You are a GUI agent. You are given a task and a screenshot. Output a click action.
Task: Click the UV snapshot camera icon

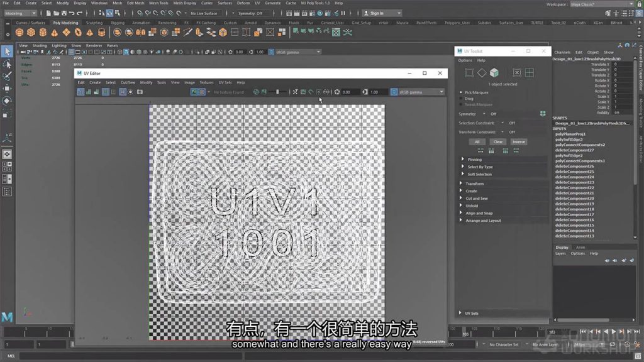point(140,92)
